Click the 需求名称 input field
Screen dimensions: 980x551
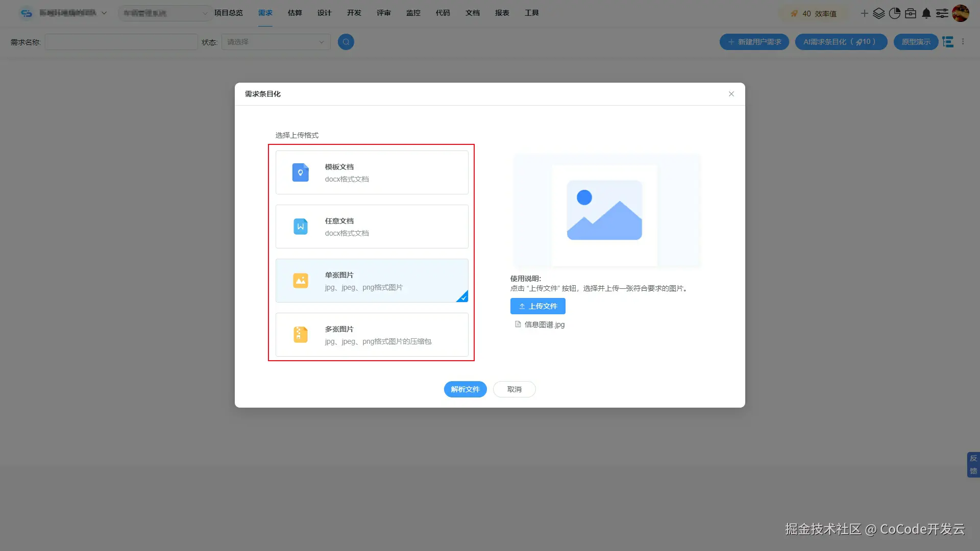click(x=121, y=42)
